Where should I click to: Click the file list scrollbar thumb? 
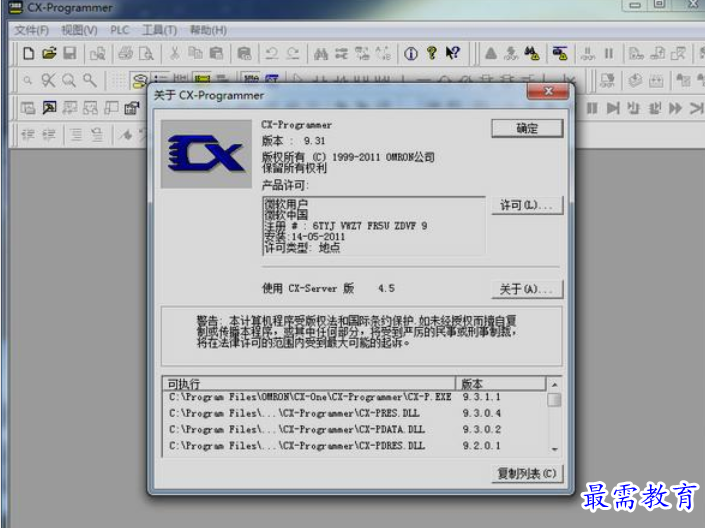(554, 399)
